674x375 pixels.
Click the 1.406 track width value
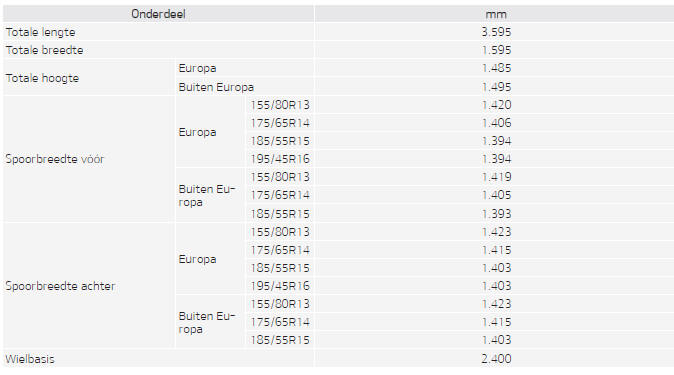(496, 123)
